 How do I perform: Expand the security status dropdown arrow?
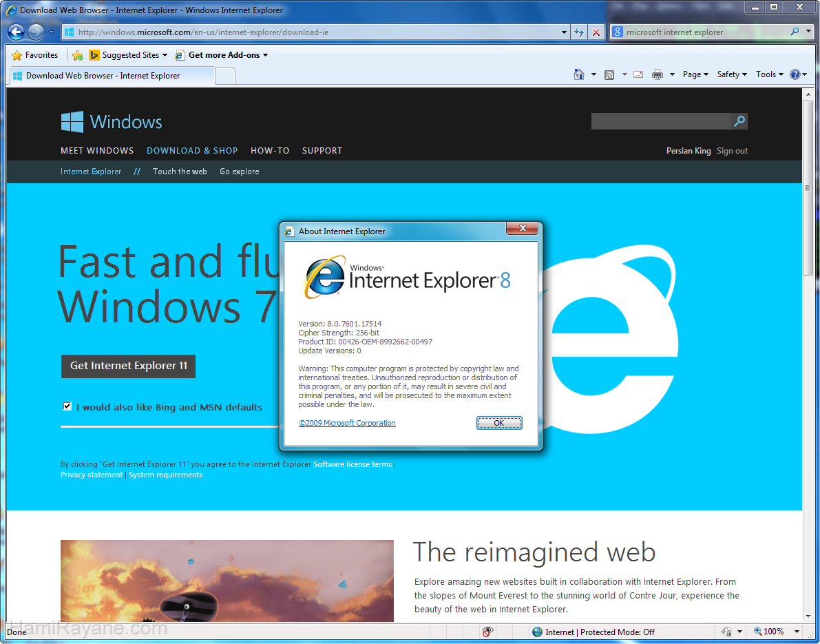click(739, 632)
